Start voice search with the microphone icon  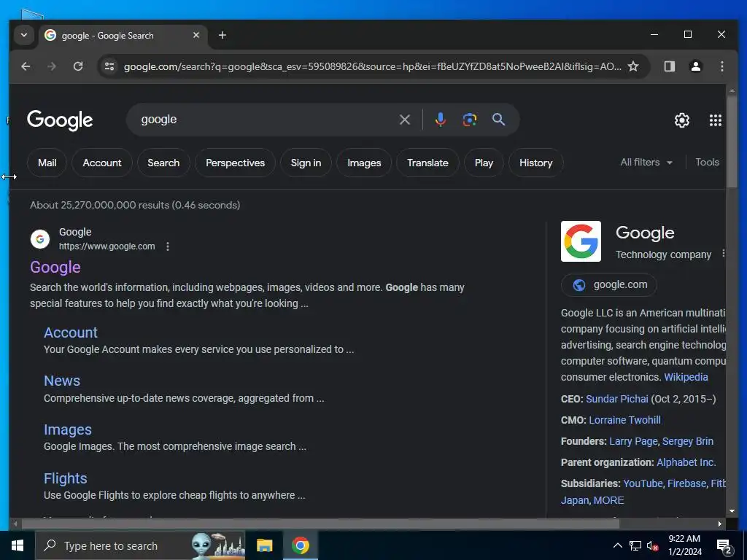(x=441, y=120)
